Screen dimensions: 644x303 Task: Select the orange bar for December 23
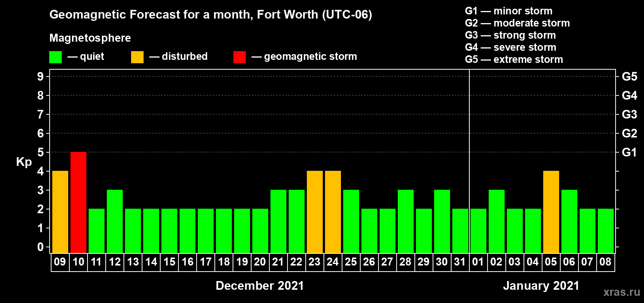coord(315,212)
